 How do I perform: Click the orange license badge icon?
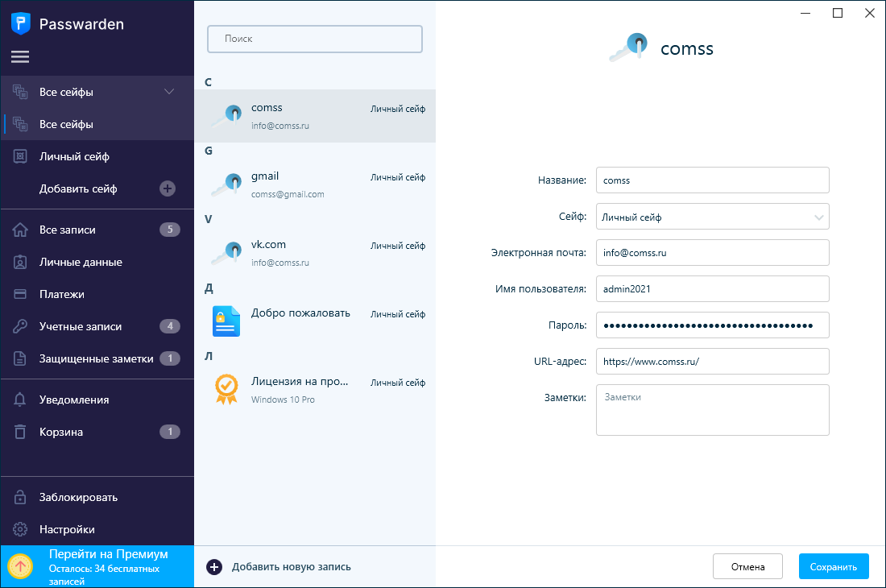tap(226, 389)
